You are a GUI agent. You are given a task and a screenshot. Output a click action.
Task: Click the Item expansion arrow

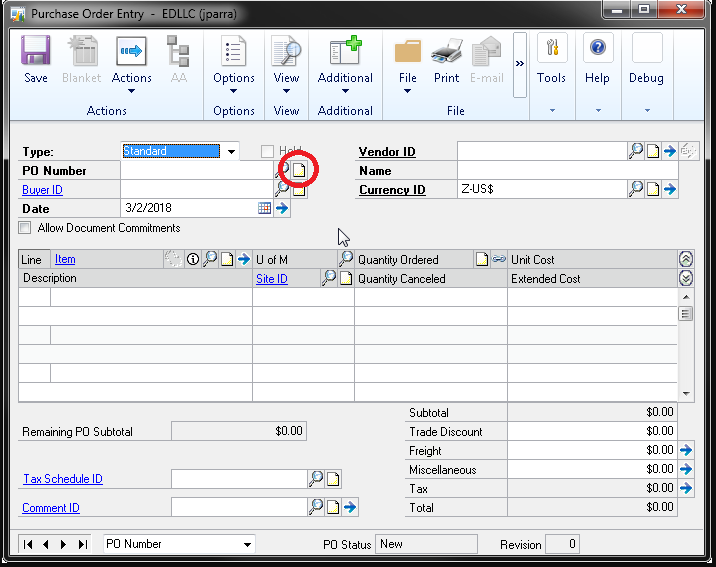point(244,259)
